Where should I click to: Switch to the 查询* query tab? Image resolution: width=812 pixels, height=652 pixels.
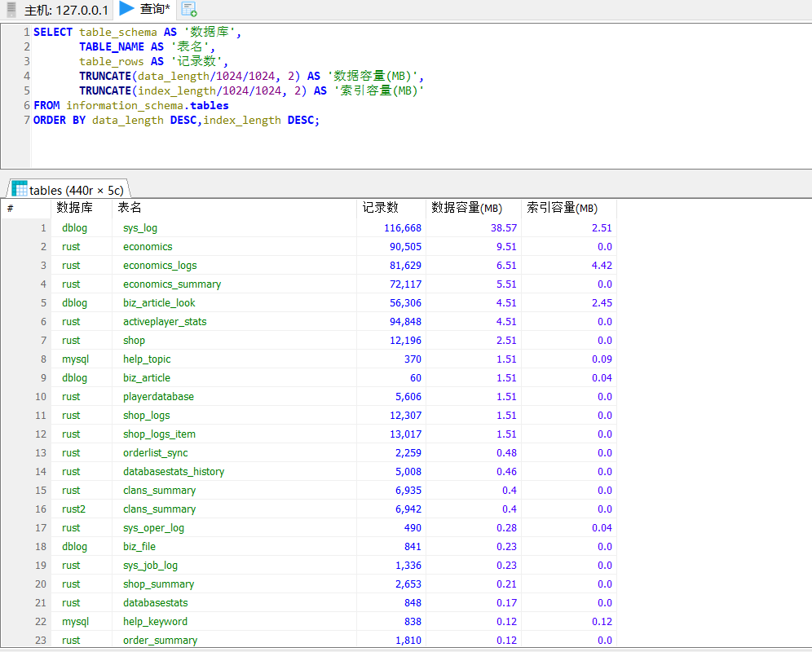[x=144, y=9]
